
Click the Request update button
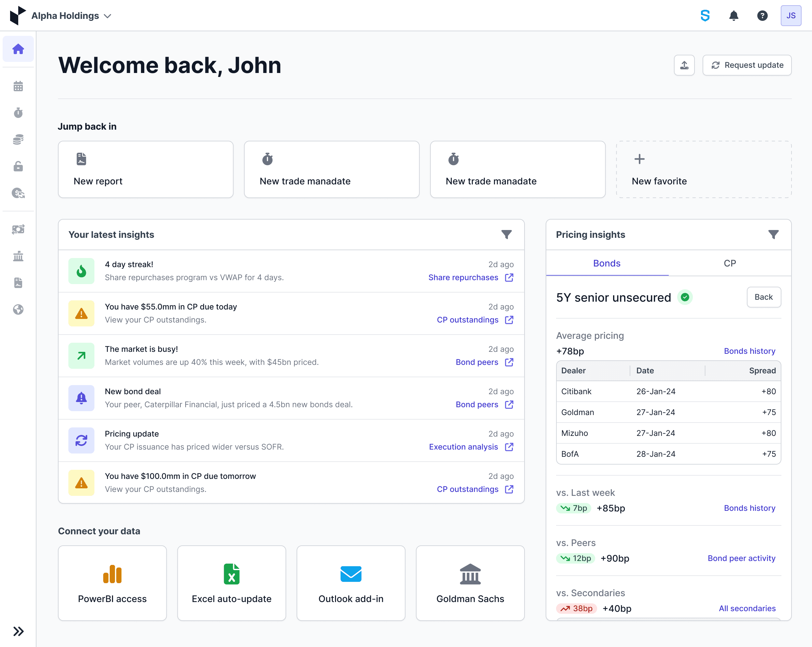tap(747, 65)
